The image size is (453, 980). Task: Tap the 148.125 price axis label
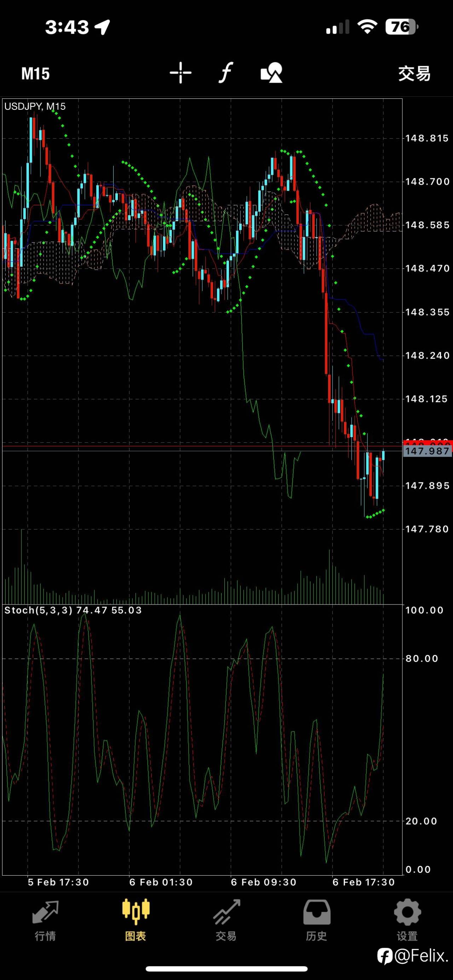(x=426, y=399)
